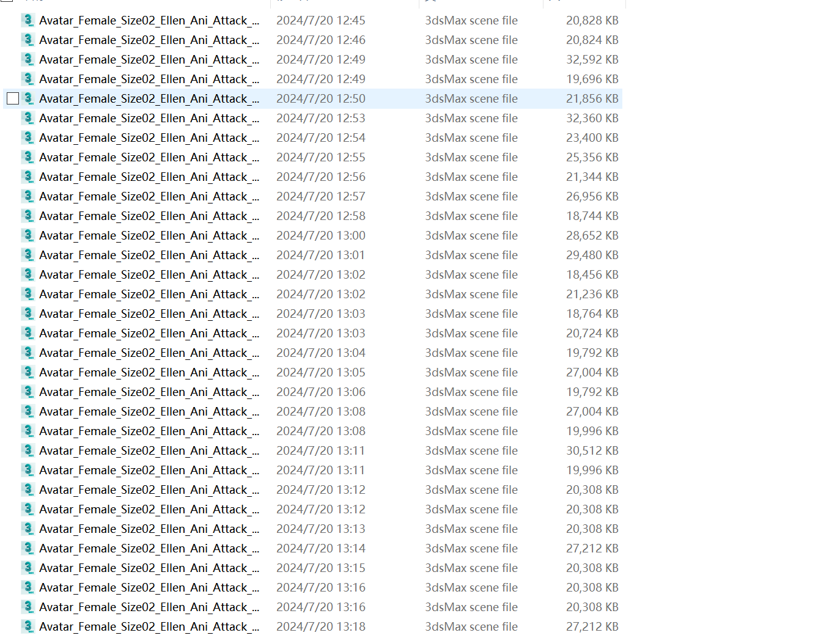Select the file icon on the 29,480 KB row
This screenshot has width=840, height=638.
[28, 255]
